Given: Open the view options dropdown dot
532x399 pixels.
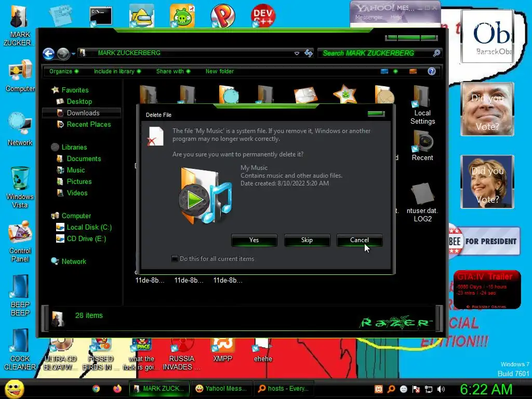Looking at the screenshot, I should 395,71.
